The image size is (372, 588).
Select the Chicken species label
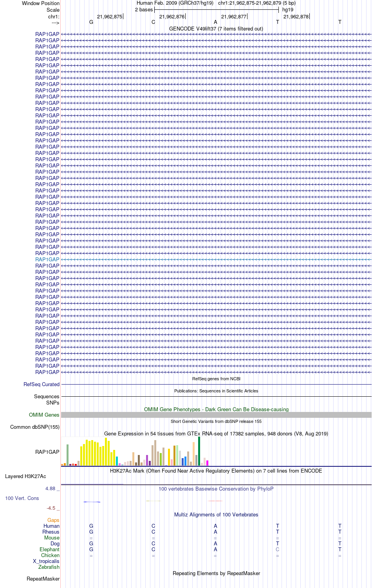(50, 555)
